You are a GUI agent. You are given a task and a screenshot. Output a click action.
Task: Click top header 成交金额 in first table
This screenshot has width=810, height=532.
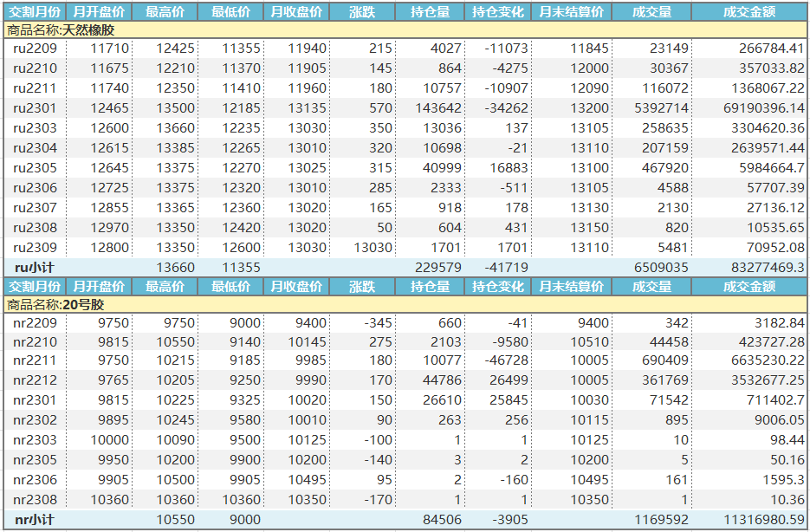coord(748,12)
